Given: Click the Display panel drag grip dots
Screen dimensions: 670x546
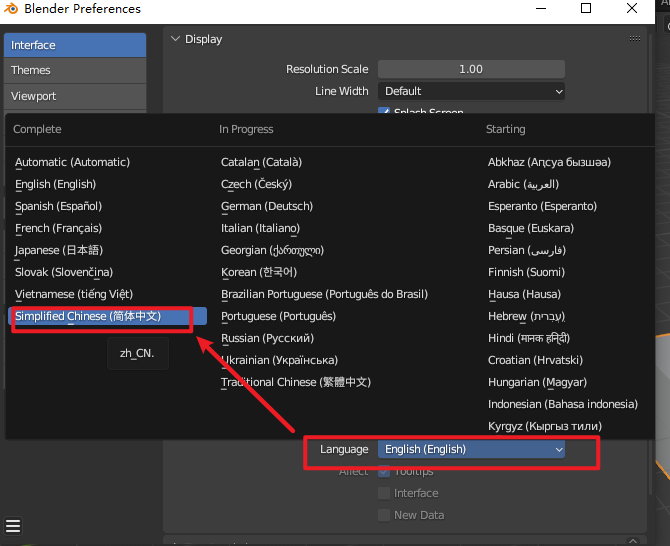Looking at the screenshot, I should 635,39.
